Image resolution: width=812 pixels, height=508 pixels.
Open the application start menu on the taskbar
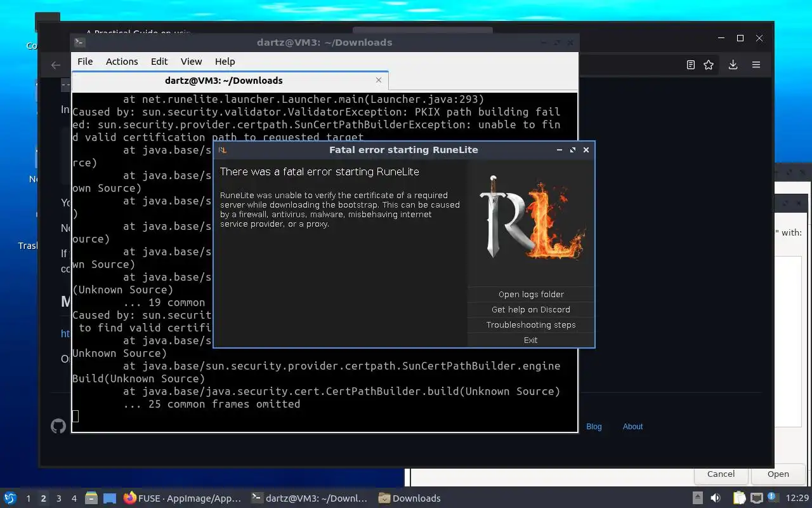[10, 498]
